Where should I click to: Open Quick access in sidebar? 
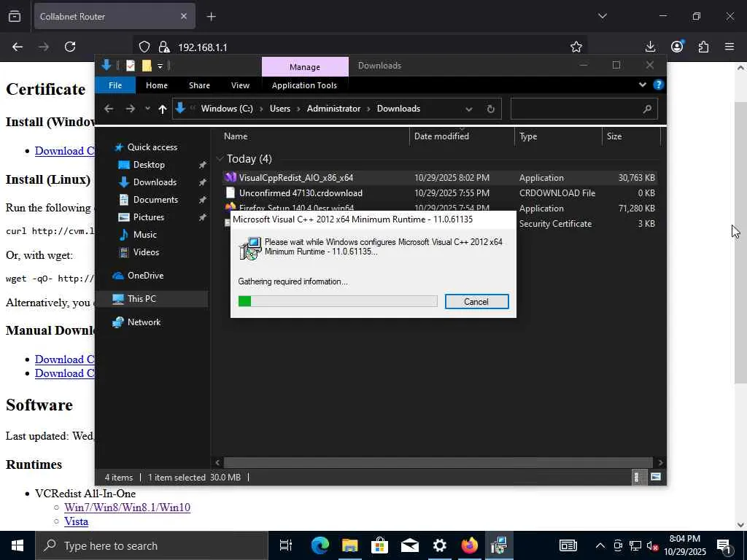coord(152,147)
